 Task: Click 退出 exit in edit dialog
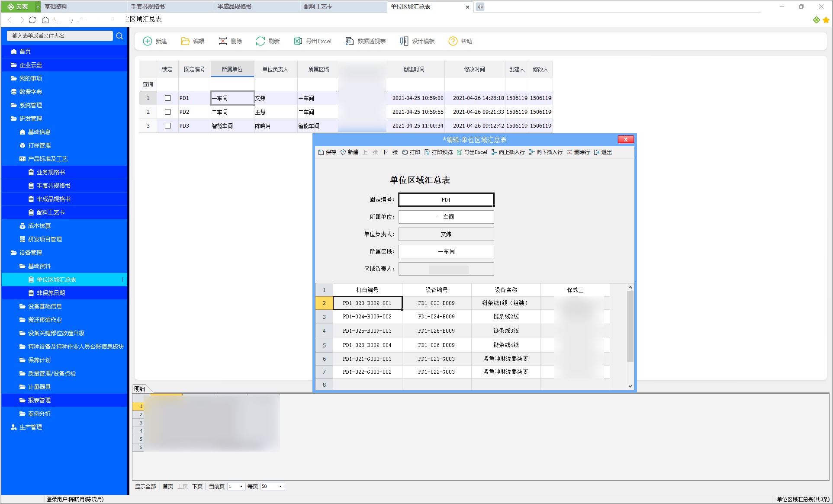[x=603, y=152]
